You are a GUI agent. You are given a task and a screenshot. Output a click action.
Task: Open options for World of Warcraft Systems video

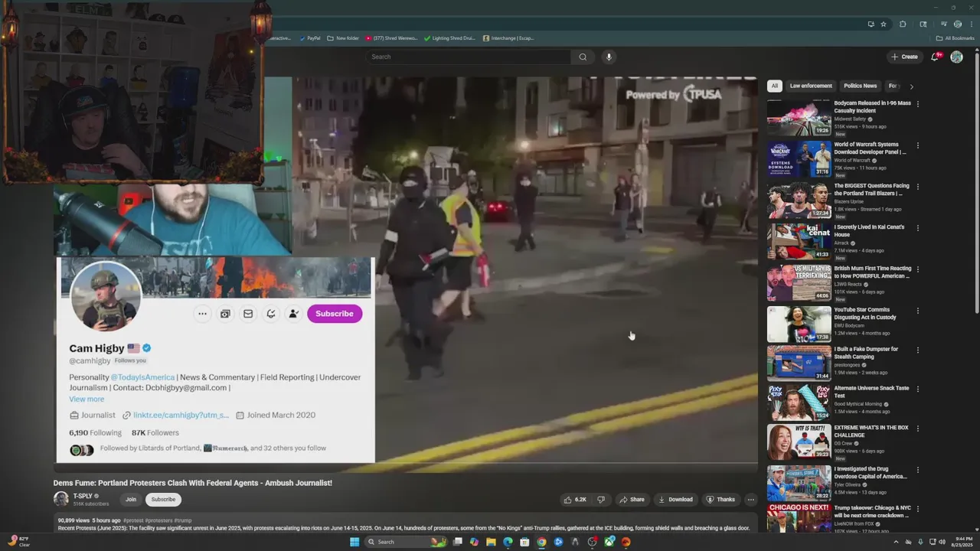pos(918,145)
